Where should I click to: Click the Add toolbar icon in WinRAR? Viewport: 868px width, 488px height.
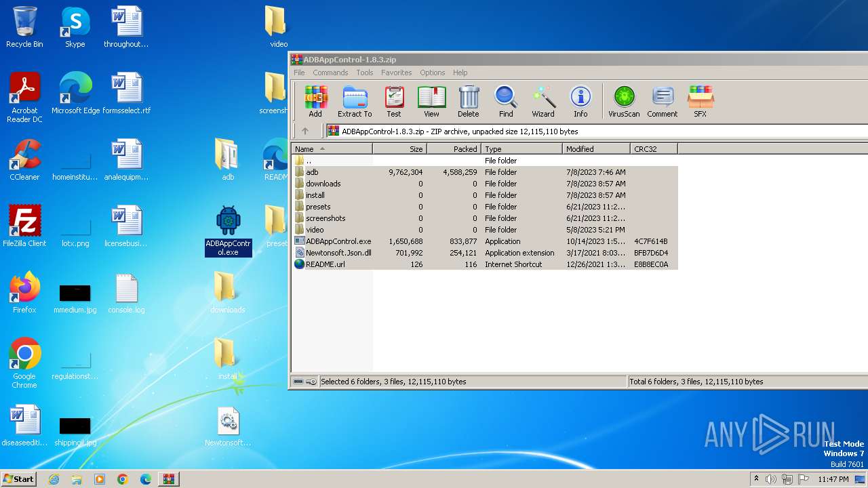tap(315, 102)
